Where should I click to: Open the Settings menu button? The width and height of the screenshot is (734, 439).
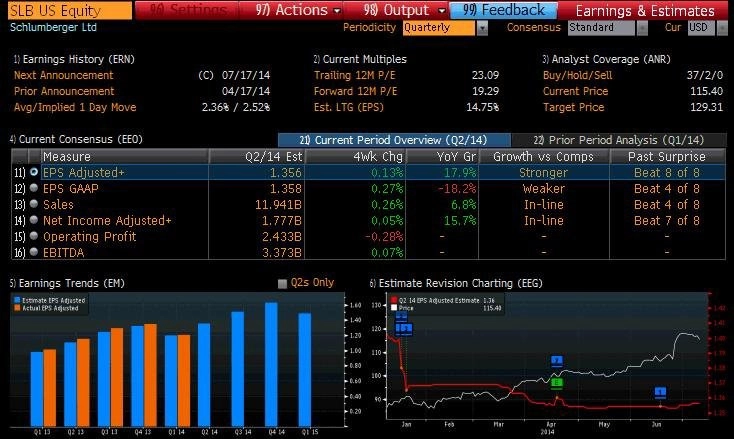coord(186,10)
